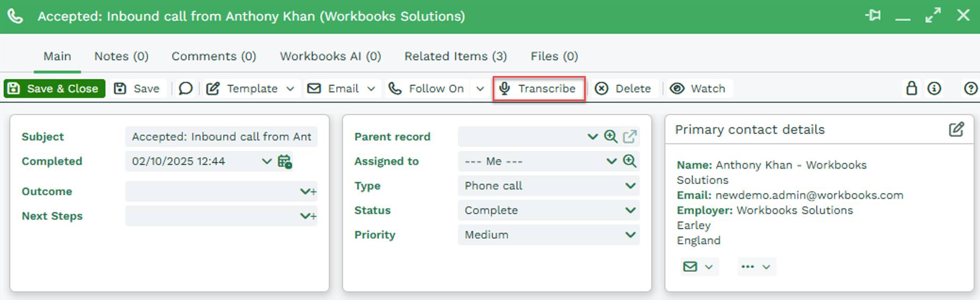
Task: Open the help question mark icon
Action: [970, 88]
